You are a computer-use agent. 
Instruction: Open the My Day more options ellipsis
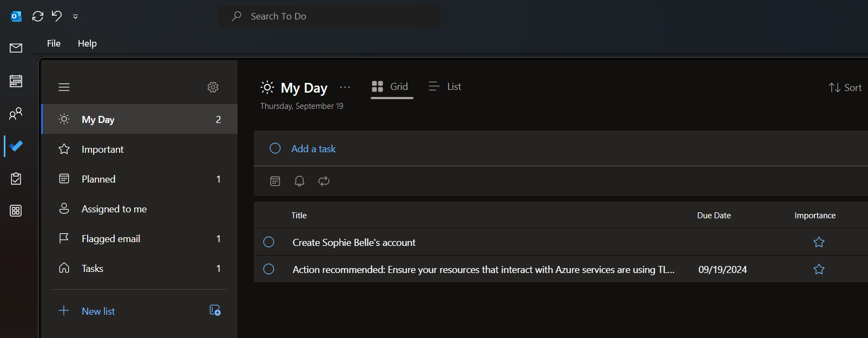coord(345,87)
